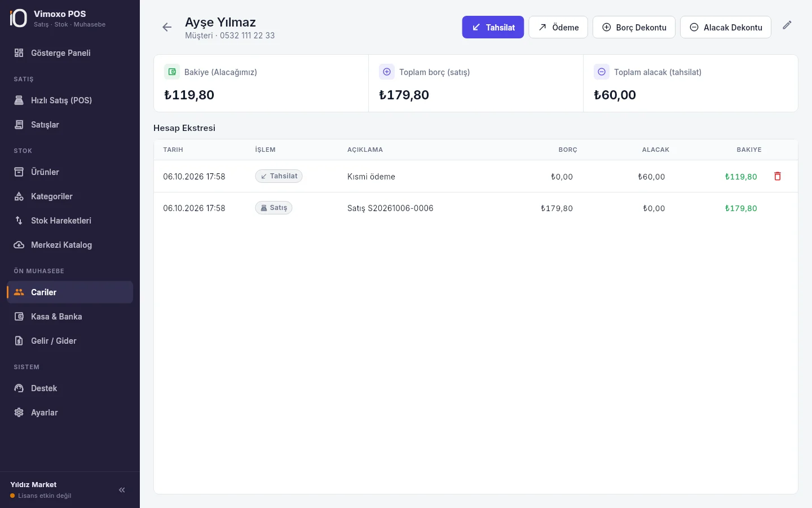
Task: Collapse the sidebar with double chevron
Action: pos(122,490)
